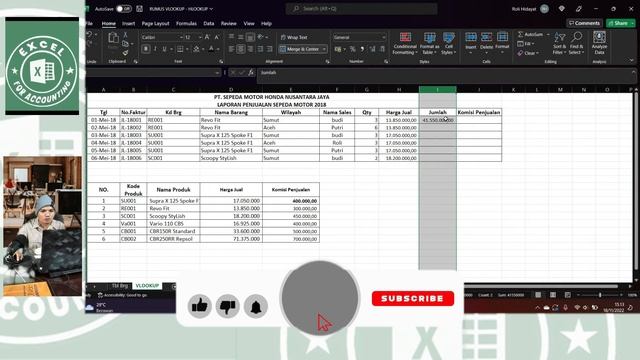This screenshot has height=360, width=640.
Task: Click the notification bell icon
Action: click(x=256, y=307)
